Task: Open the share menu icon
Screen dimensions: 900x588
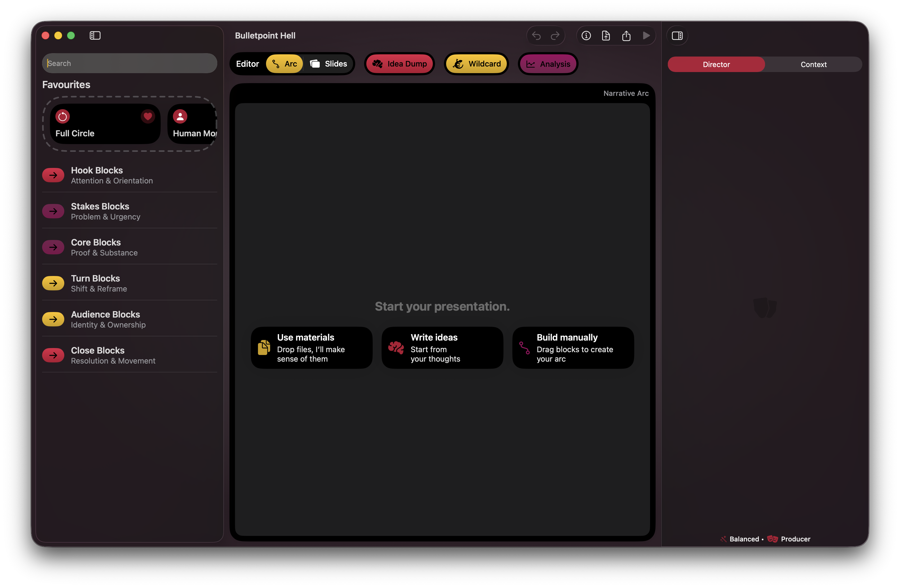Action: click(626, 35)
